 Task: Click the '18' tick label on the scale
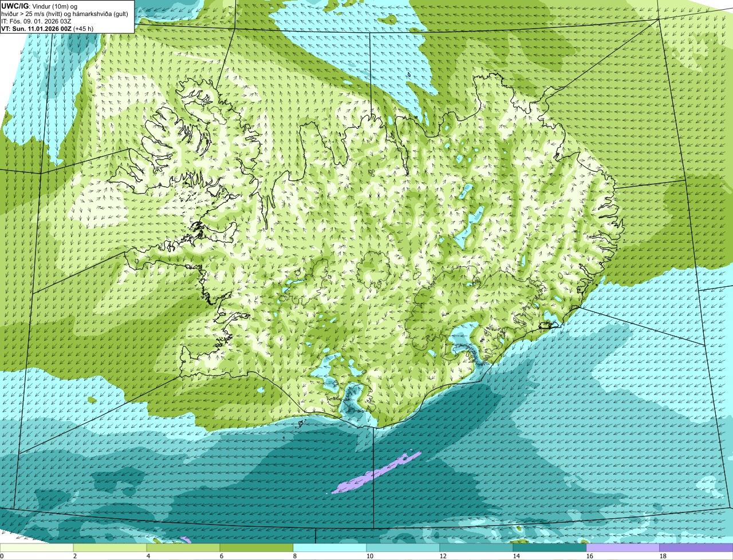click(x=663, y=556)
